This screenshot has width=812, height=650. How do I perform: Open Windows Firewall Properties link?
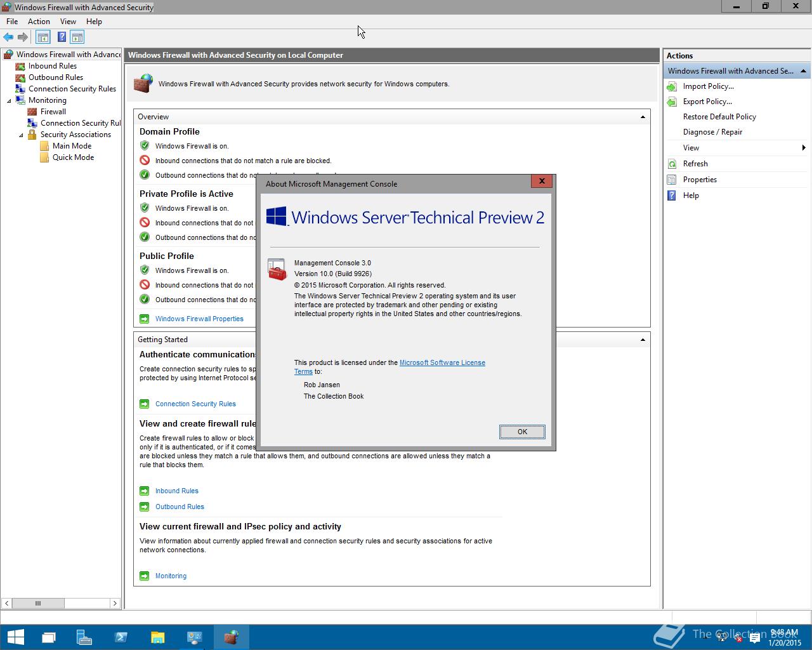click(199, 319)
